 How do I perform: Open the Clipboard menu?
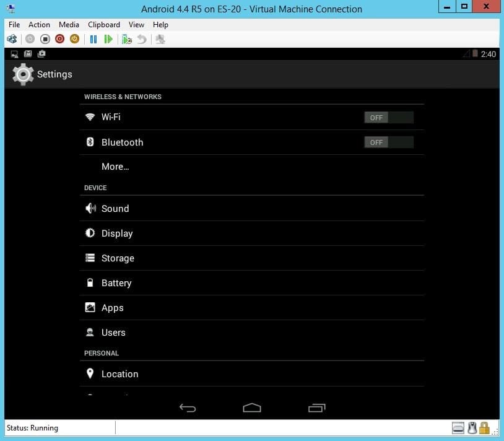point(104,25)
